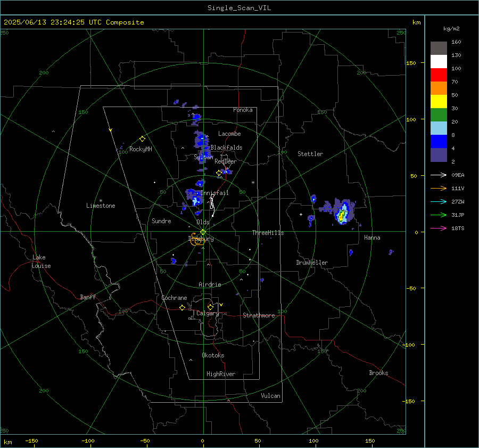Click the green 31JP arrow legend icon
The width and height of the screenshot is (479, 448).
439,215
